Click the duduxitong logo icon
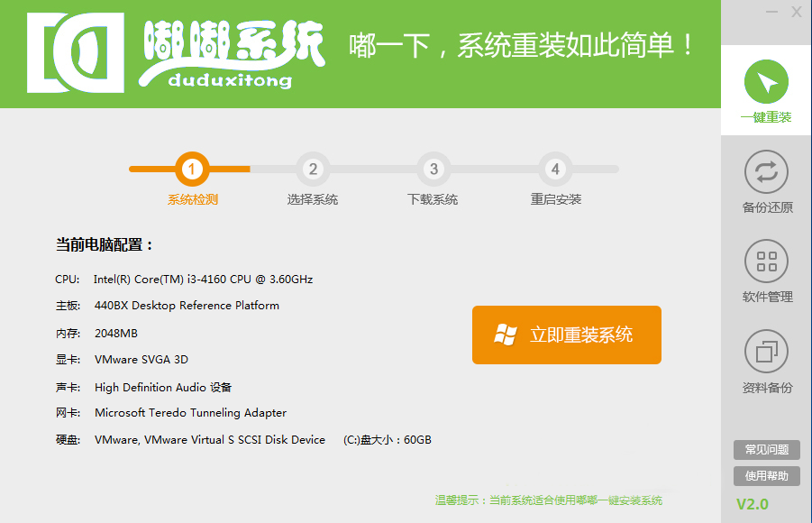Viewport: 812px width, 523px height. pos(74,52)
